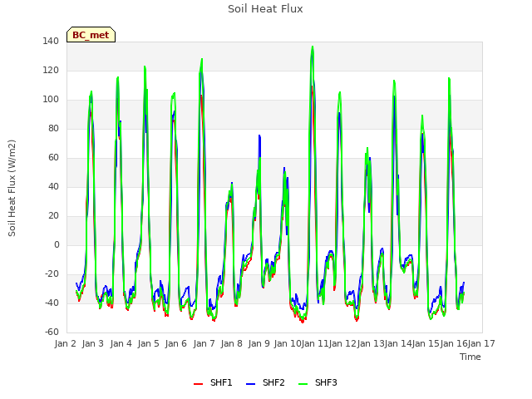Viewport: 532px width, 399px height.
Task: Click the Jan 14 tick label
Action: coord(398,343)
